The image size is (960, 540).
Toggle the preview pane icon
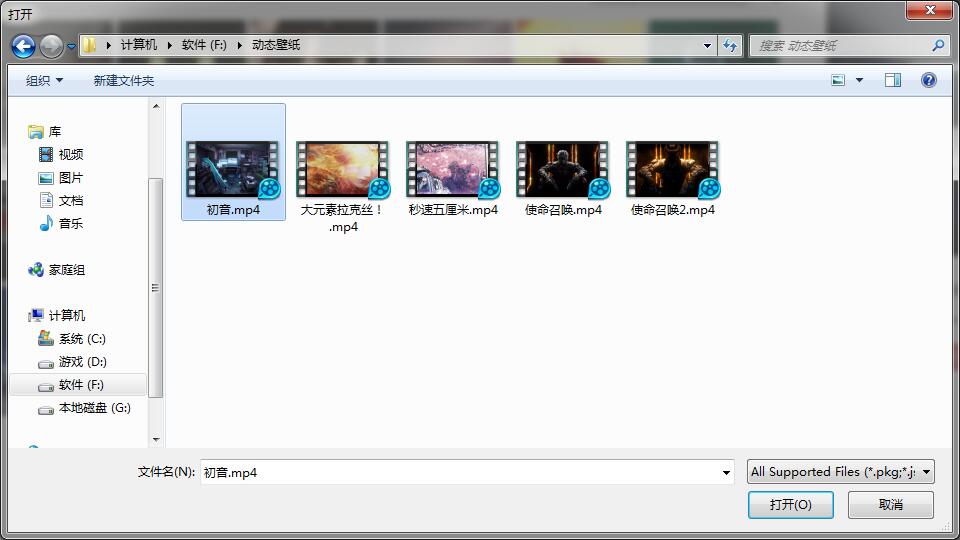click(x=893, y=80)
